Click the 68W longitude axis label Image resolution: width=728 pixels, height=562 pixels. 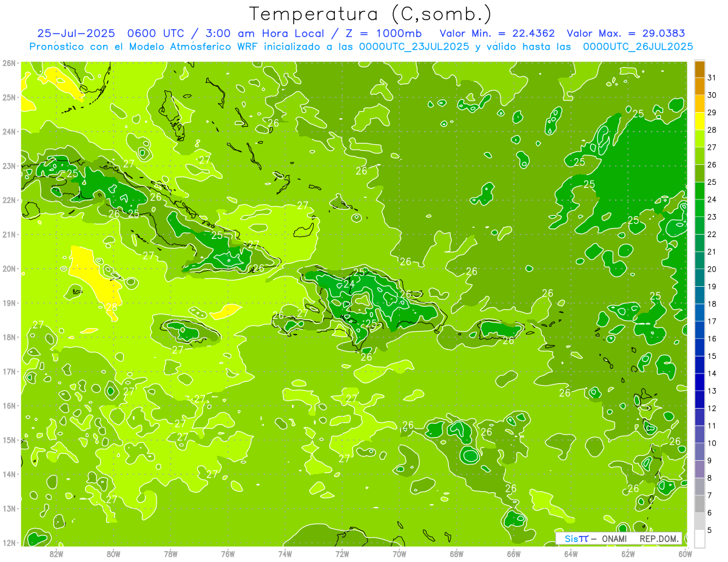click(457, 554)
